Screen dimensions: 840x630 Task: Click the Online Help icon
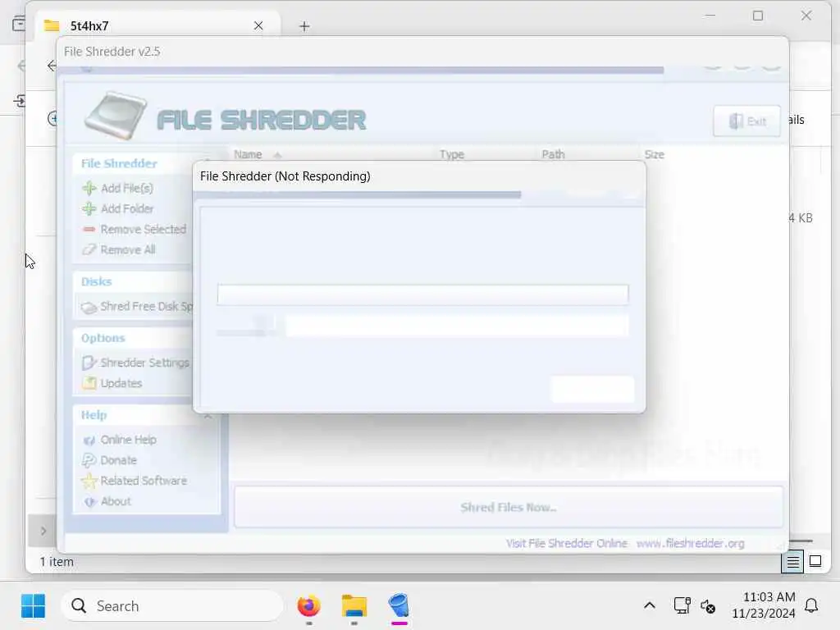[89, 440]
